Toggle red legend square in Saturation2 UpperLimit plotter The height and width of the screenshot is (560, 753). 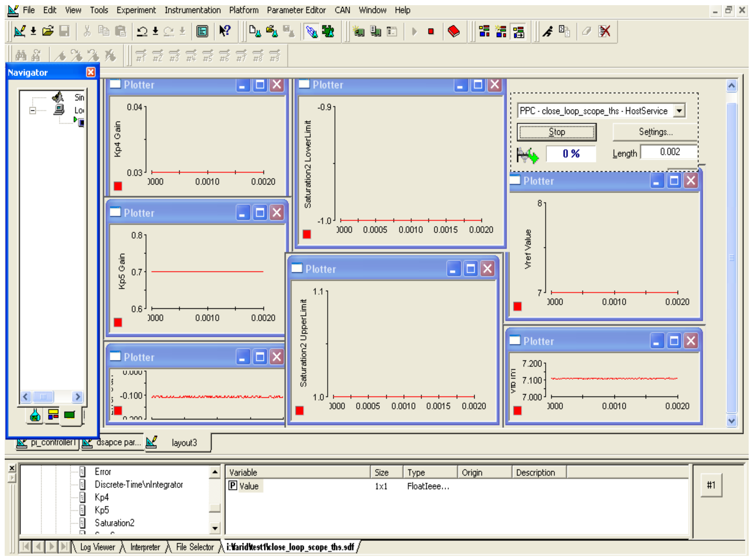tap(300, 411)
